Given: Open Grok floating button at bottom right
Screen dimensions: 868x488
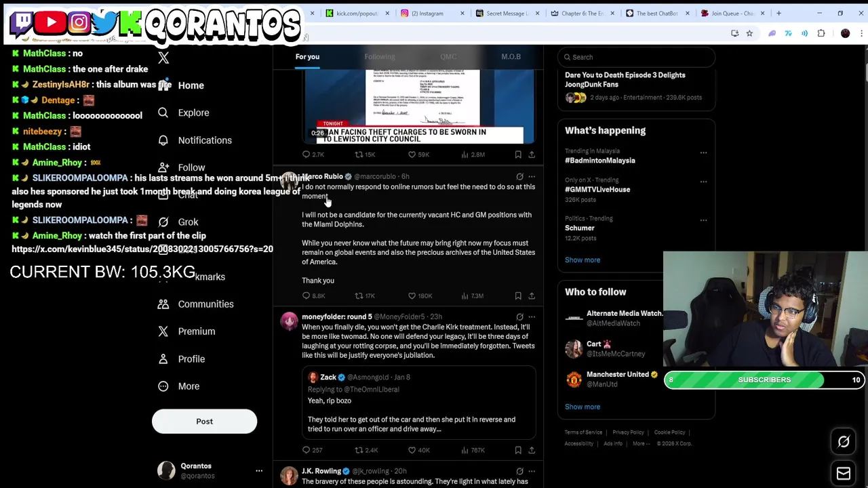Looking at the screenshot, I should (x=844, y=442).
